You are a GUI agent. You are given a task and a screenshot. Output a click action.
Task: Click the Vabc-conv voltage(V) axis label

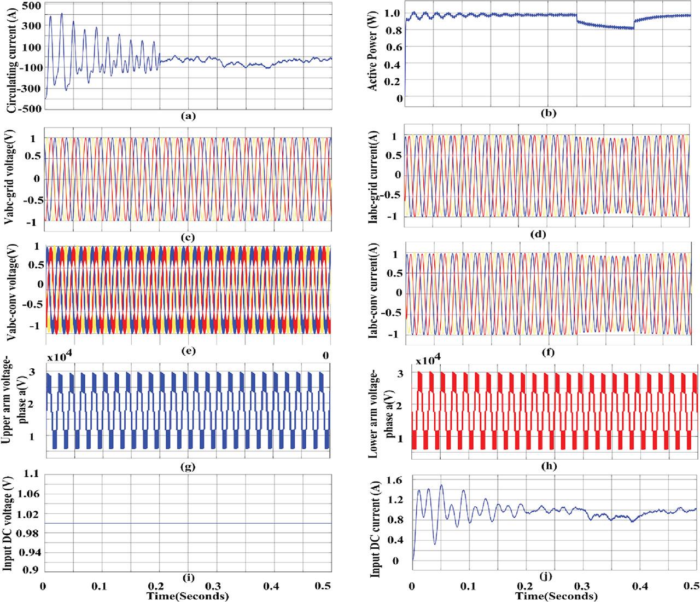[x=11, y=290]
